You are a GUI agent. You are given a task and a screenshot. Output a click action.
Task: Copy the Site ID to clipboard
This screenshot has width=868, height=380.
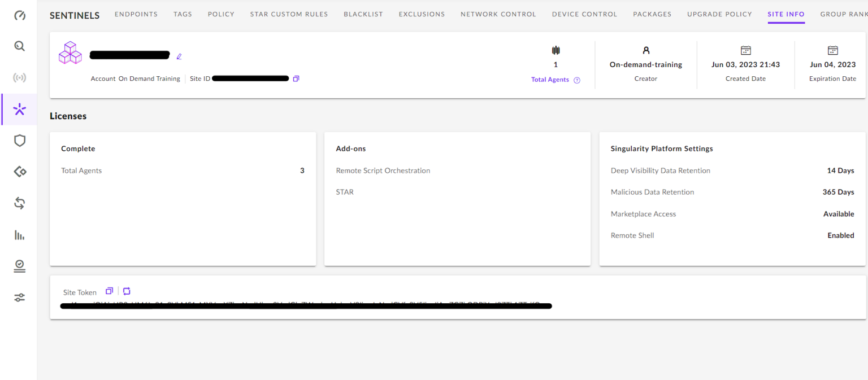(296, 78)
